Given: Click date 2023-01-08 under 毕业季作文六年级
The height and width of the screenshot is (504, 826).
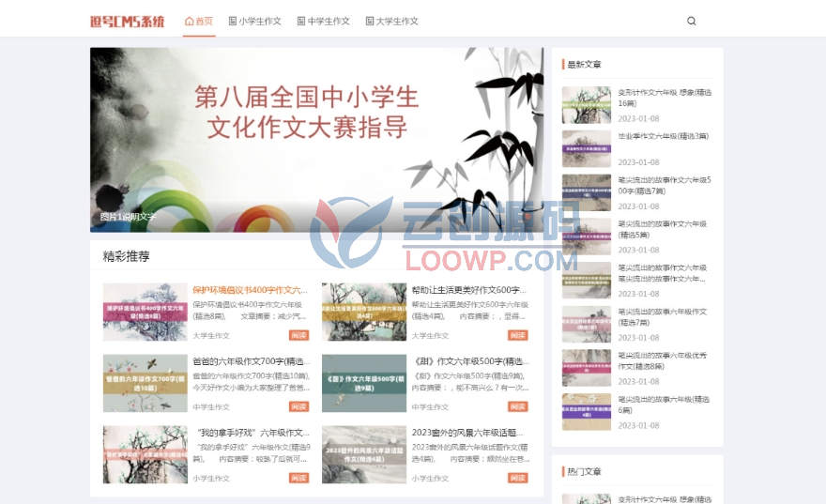Looking at the screenshot, I should (638, 162).
